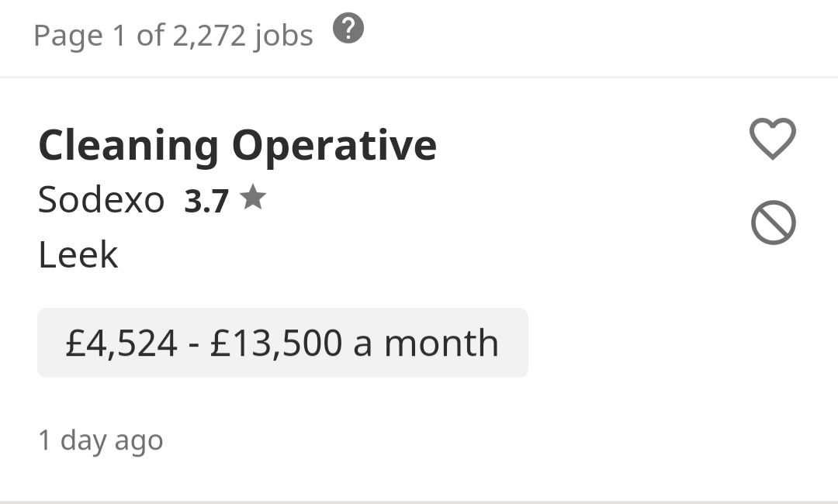This screenshot has width=838, height=504.
Task: Click the word 'Operative' in the job title
Action: [334, 147]
